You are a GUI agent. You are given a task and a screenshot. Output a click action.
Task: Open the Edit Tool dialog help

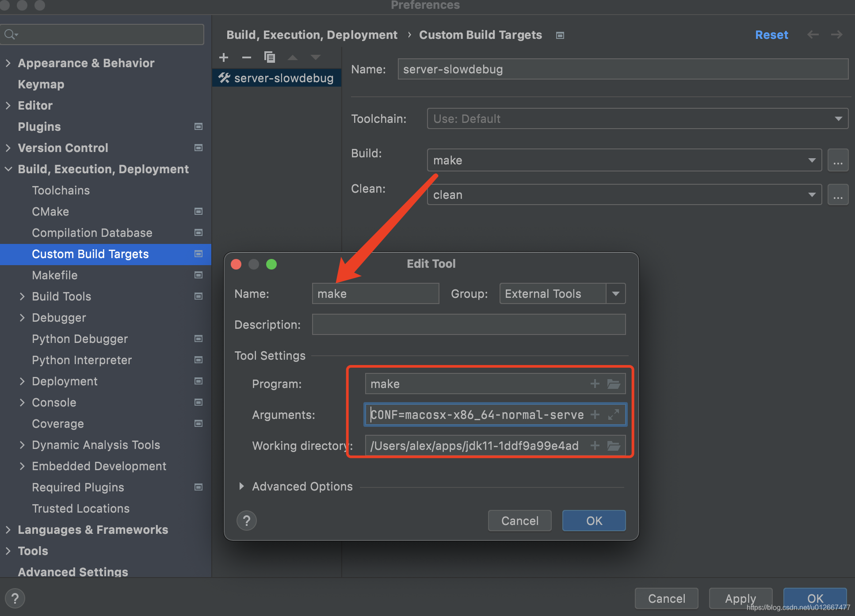pos(247,521)
